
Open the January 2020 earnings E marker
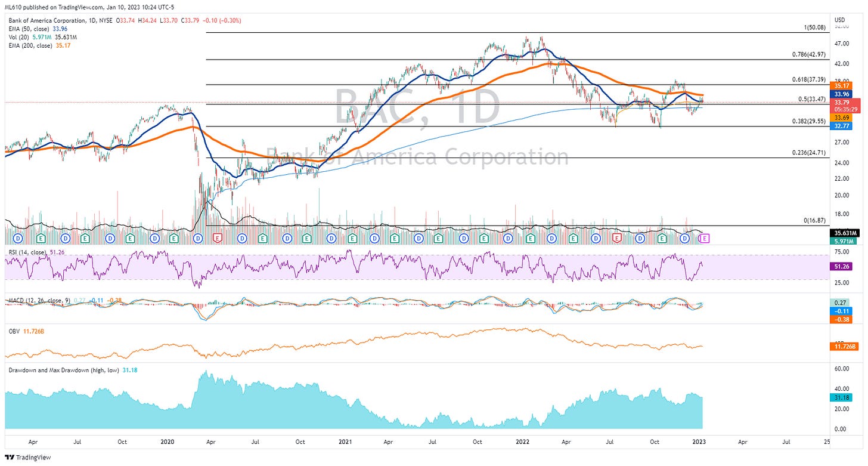point(173,238)
